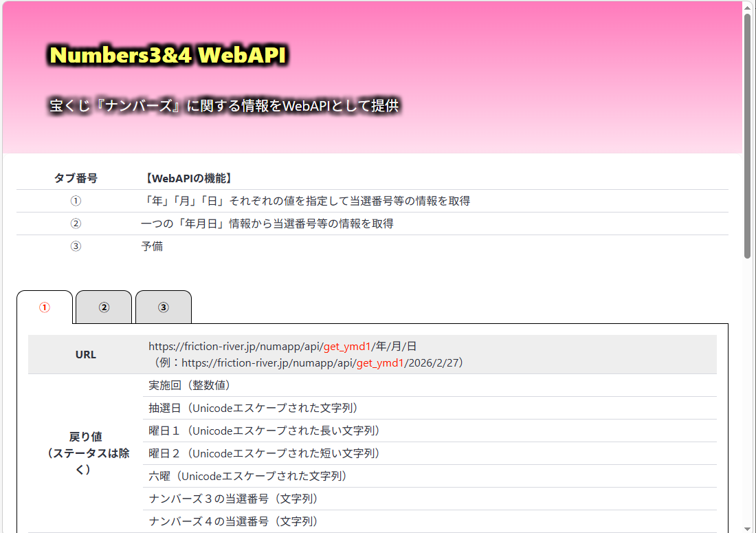Click the タブ番号 column header
This screenshot has height=533, width=756.
[x=76, y=178]
